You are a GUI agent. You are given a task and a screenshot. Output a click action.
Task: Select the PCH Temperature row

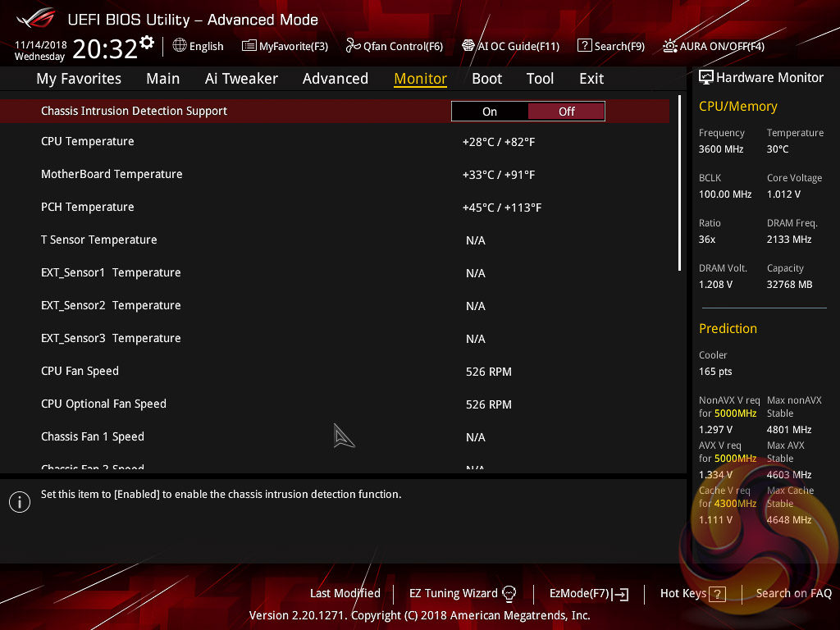[x=335, y=207]
